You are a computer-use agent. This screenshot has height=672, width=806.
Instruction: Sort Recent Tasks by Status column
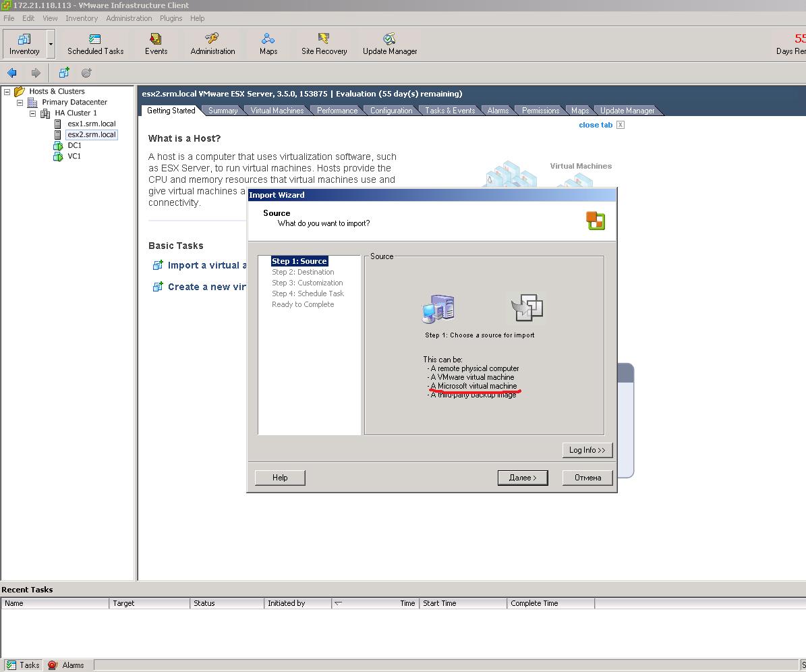click(227, 603)
